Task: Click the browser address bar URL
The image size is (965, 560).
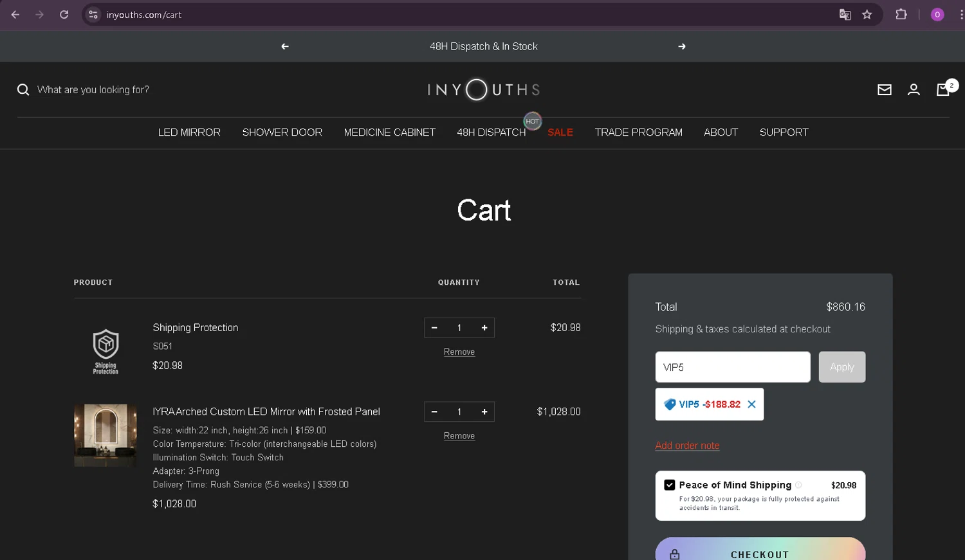Action: pyautogui.click(x=144, y=15)
